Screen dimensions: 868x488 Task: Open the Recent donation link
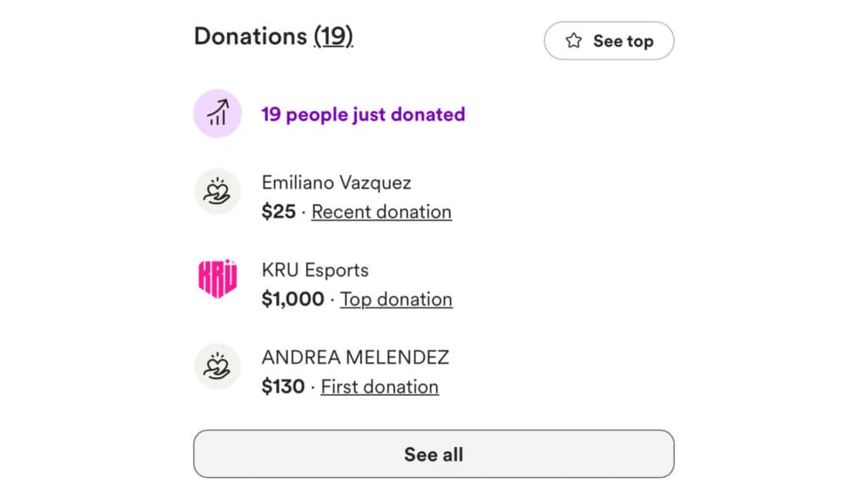pyautogui.click(x=381, y=212)
